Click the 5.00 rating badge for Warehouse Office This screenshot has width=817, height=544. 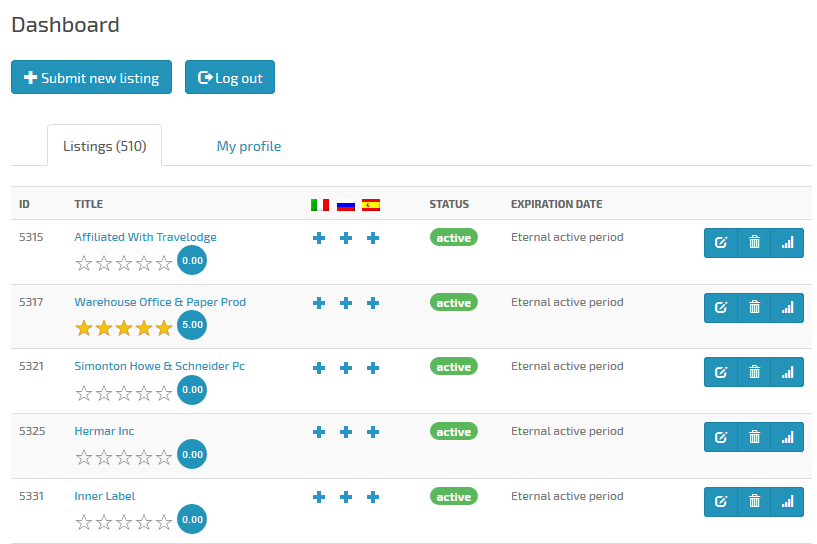click(192, 325)
